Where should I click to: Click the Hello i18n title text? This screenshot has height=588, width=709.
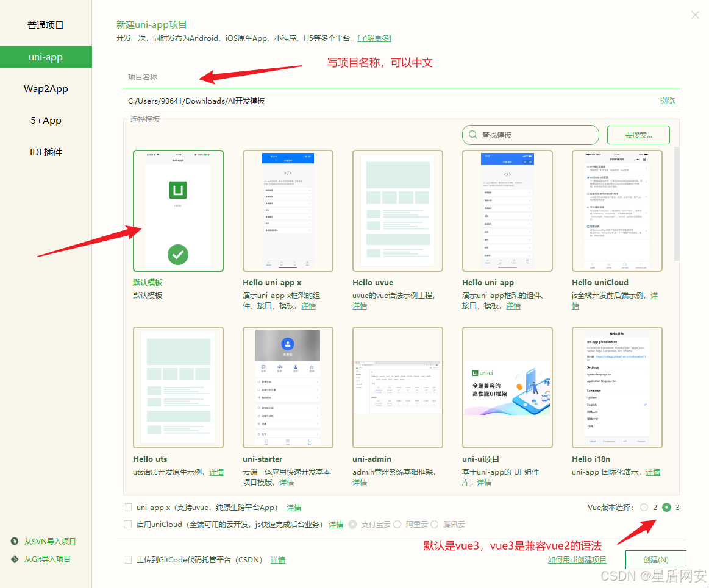[x=591, y=459]
